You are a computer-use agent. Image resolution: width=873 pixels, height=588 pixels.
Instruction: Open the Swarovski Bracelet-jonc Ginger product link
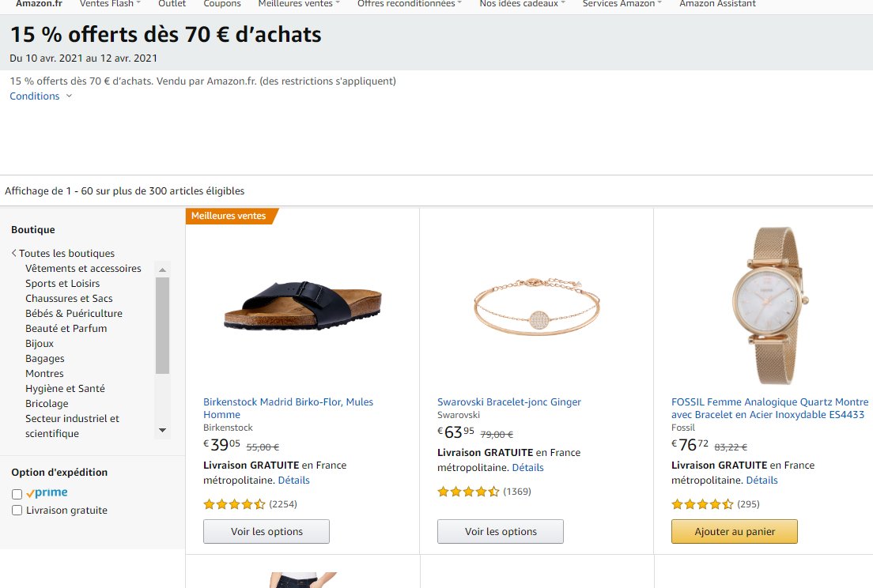click(x=509, y=401)
